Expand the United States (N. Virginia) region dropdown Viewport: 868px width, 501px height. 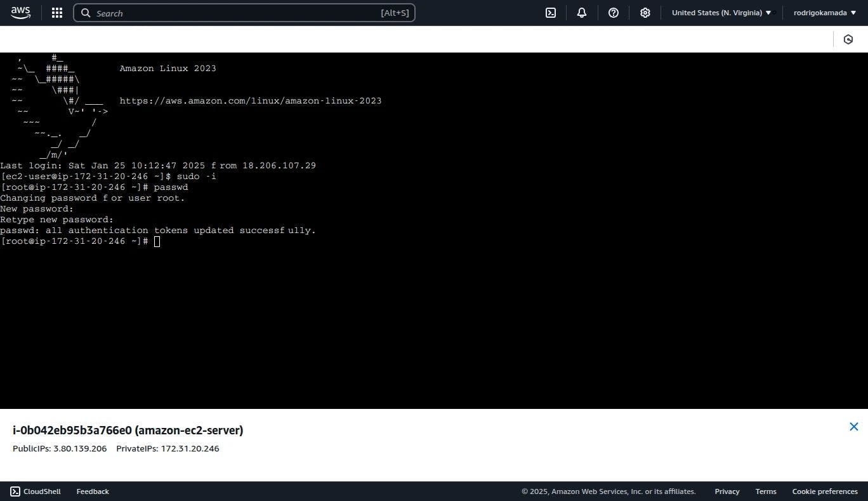click(721, 13)
